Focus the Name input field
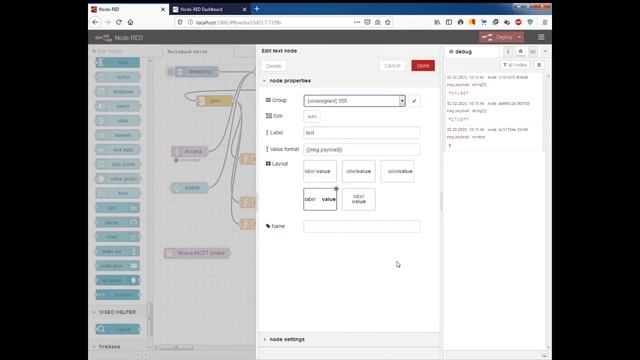 click(362, 227)
